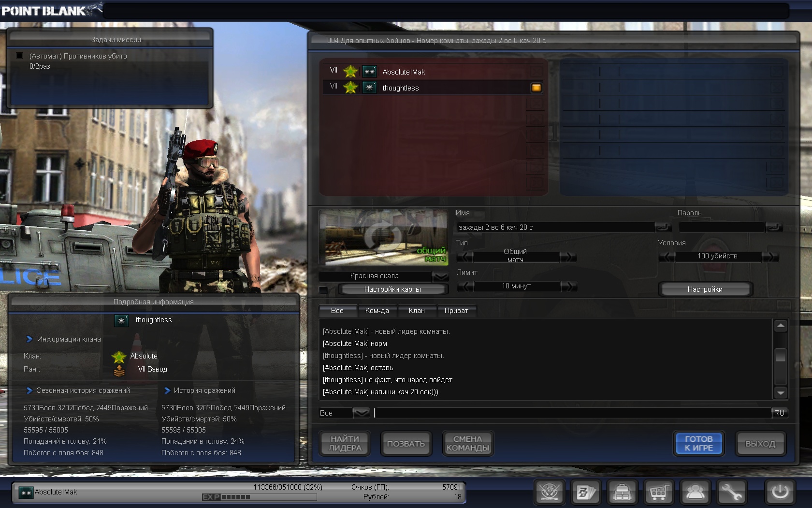Open the shop cart icon
Image resolution: width=812 pixels, height=508 pixels.
pyautogui.click(x=659, y=493)
